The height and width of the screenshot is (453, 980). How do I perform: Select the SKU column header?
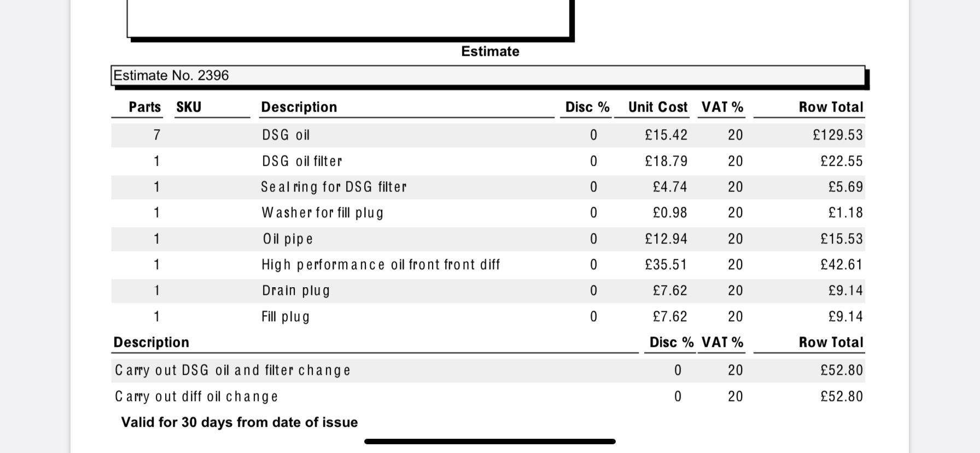tap(189, 107)
